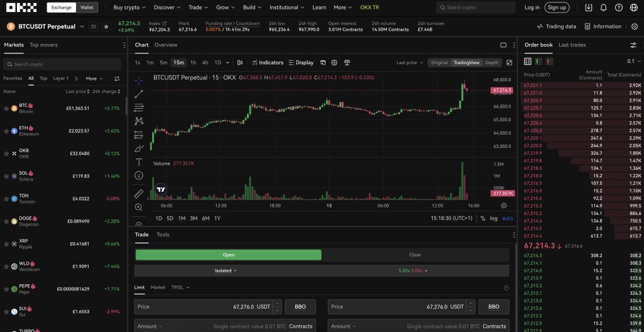This screenshot has height=332, width=644.
Task: Open more timeframes dropdown next to 1D
Action: pyautogui.click(x=227, y=62)
